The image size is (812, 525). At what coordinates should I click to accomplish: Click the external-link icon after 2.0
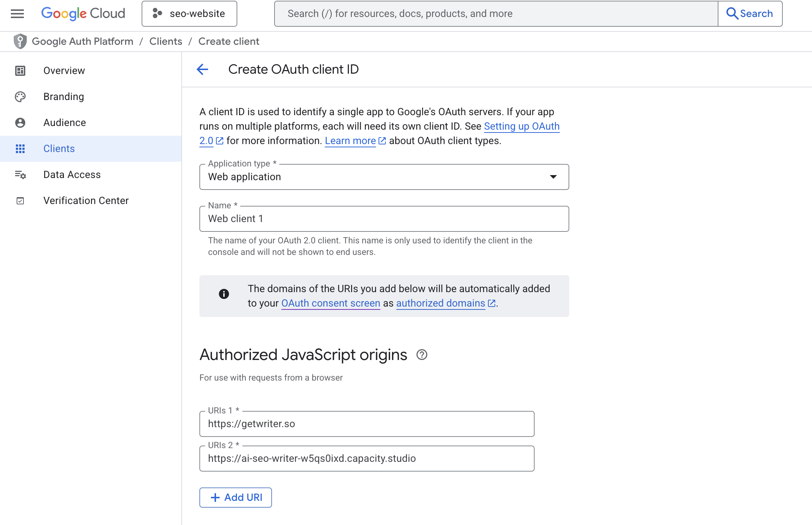[x=220, y=141]
